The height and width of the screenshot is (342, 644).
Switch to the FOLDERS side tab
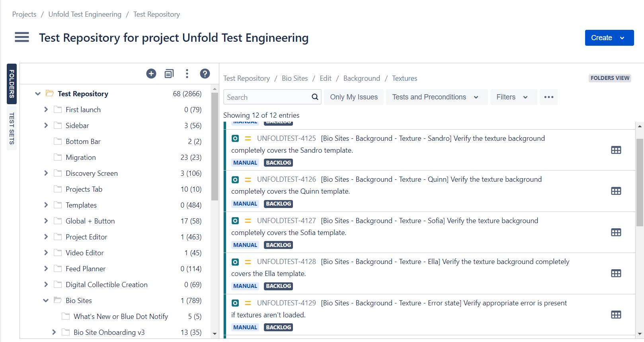coord(12,84)
